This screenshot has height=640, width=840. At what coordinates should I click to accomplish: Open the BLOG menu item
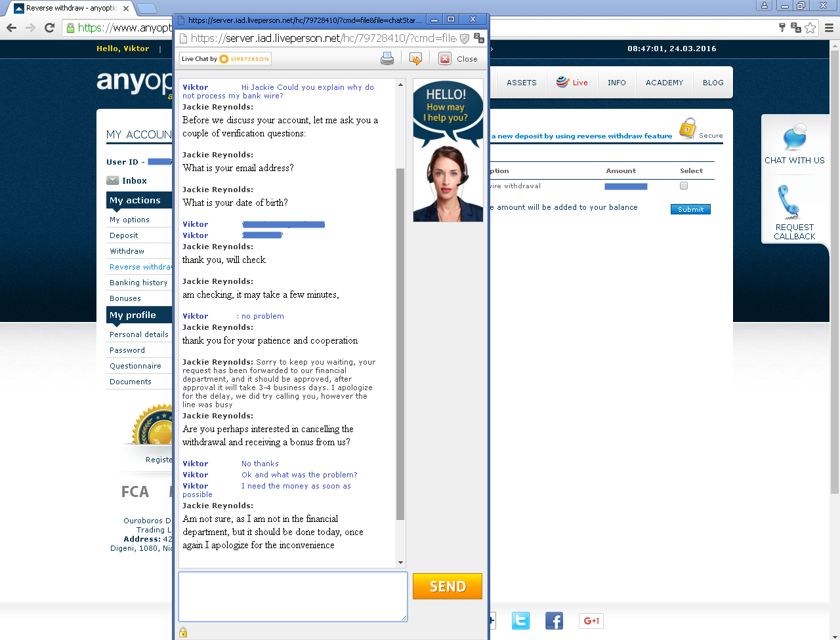click(x=713, y=83)
